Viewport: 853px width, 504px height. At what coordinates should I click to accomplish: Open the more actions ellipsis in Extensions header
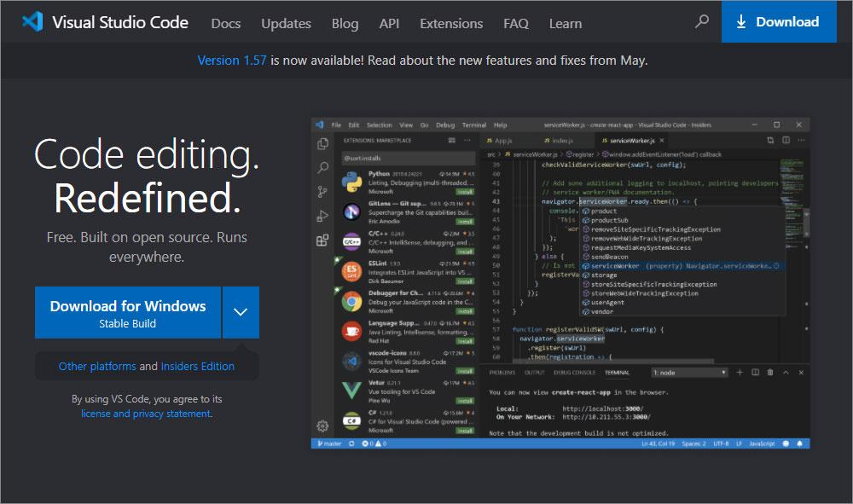coord(467,140)
